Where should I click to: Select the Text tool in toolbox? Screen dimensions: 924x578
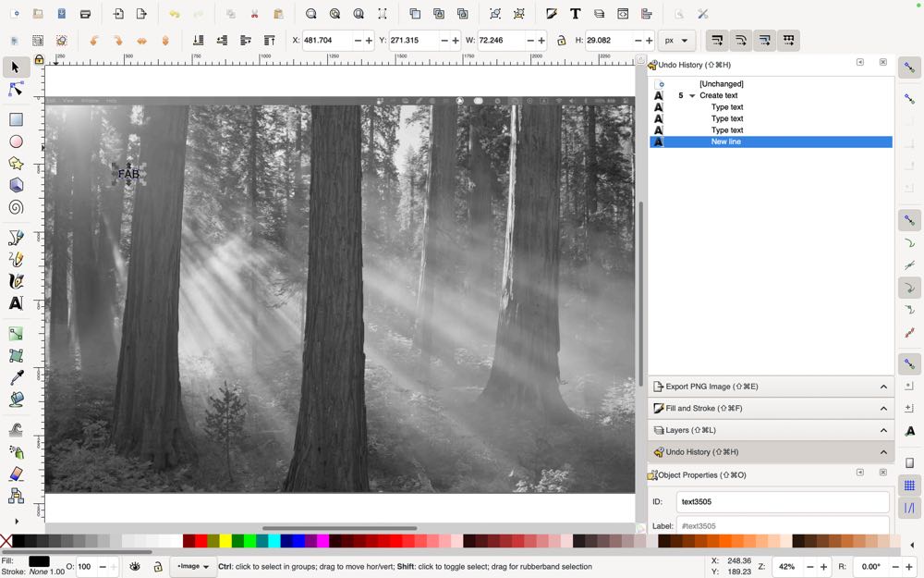pos(16,303)
